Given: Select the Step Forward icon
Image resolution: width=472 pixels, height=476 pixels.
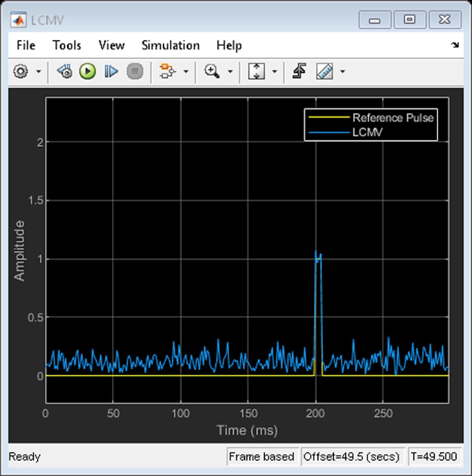Looking at the screenshot, I should click(111, 71).
